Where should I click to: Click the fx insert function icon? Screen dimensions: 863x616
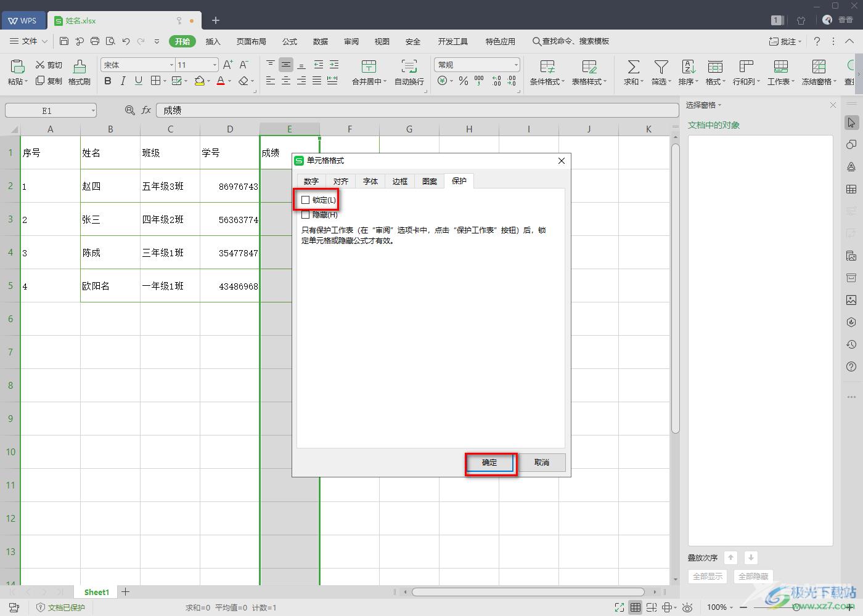(146, 110)
